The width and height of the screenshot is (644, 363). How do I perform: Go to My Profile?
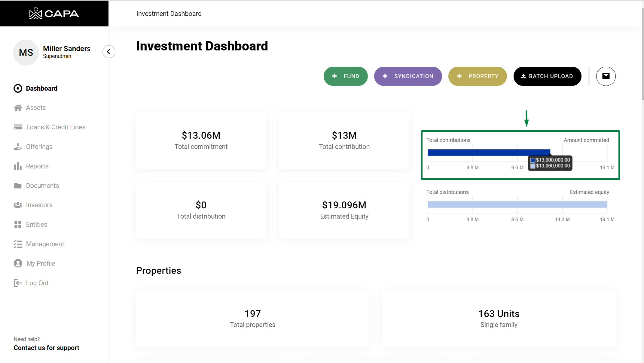click(41, 264)
